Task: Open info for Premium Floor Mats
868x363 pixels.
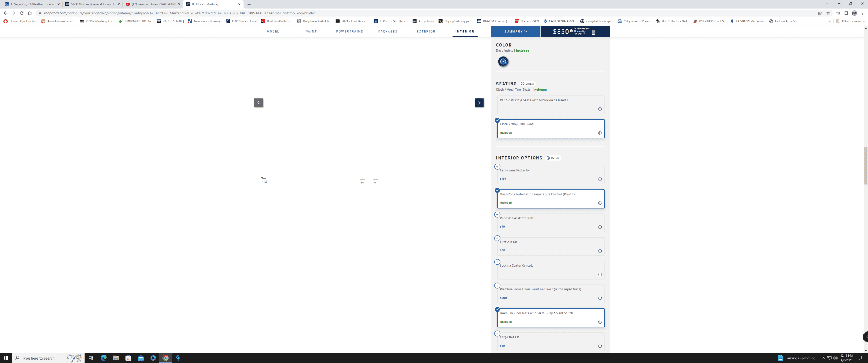Action: [x=600, y=322]
